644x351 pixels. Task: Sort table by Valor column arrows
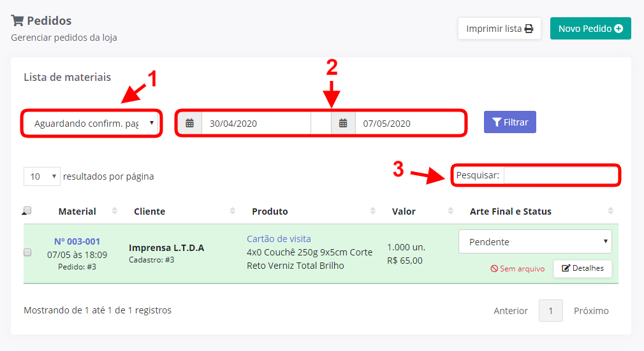click(450, 211)
